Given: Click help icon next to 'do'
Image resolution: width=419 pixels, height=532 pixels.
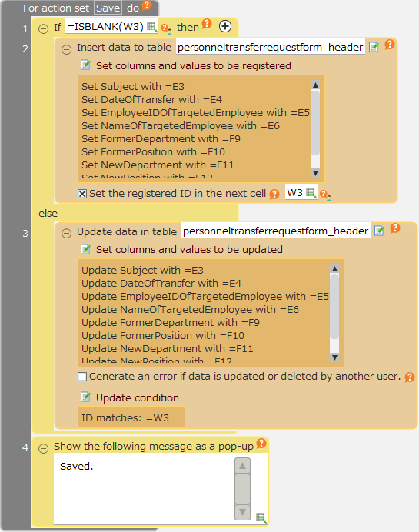Looking at the screenshot, I should [147, 5].
